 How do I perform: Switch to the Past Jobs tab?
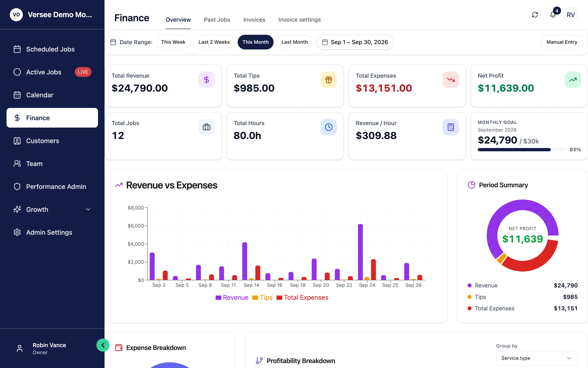point(217,20)
